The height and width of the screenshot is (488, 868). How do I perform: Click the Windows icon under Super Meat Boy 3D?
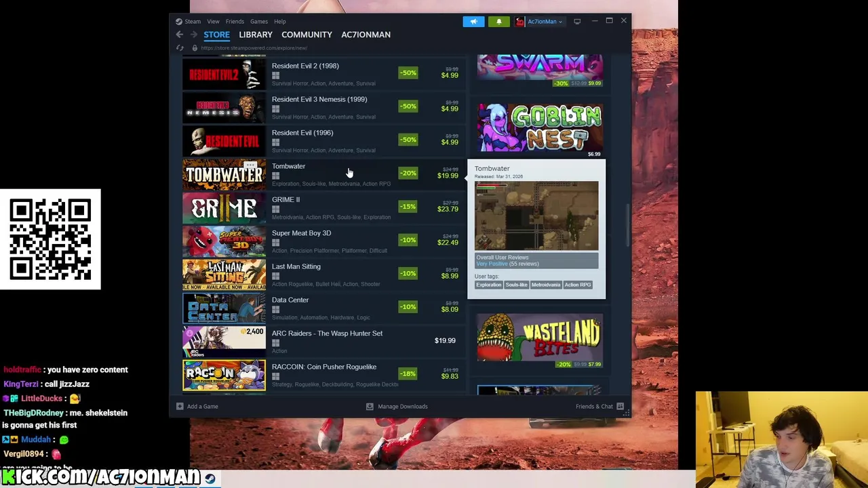tap(275, 243)
